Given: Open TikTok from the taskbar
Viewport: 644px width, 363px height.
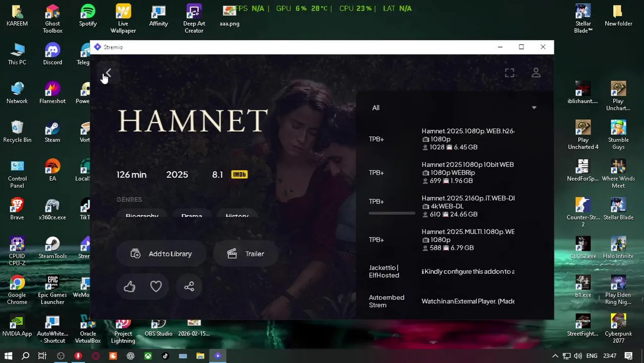Looking at the screenshot, I should tap(165, 356).
